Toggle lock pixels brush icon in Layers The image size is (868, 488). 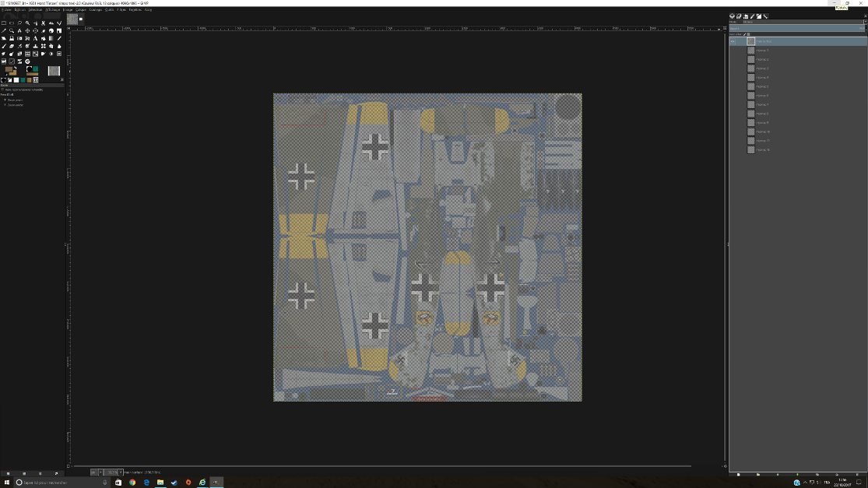(x=744, y=34)
